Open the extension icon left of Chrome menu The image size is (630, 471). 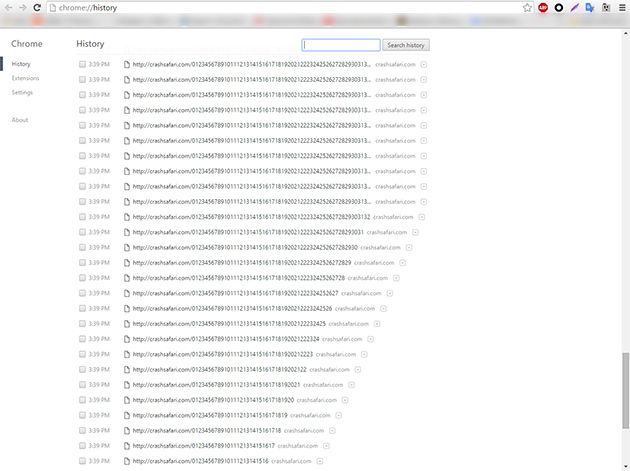606,8
